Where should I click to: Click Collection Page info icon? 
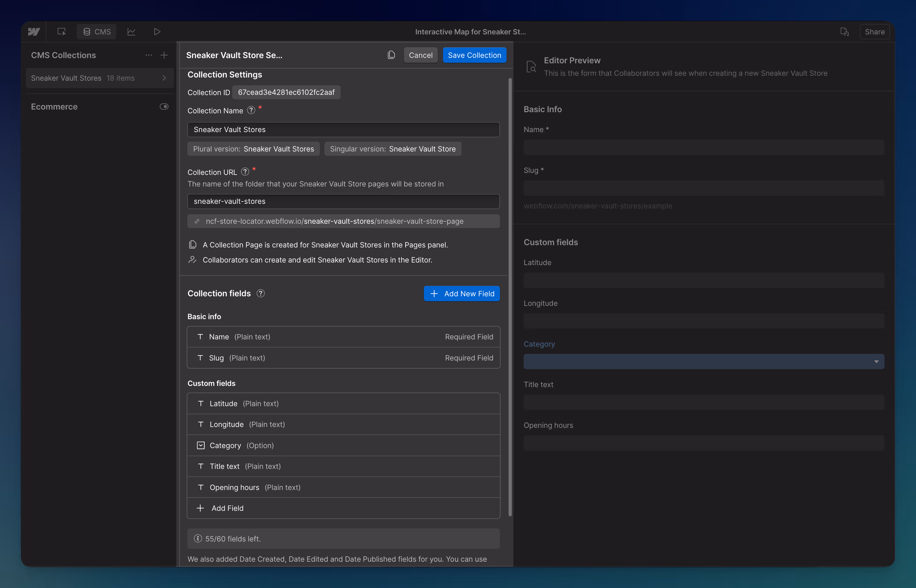coord(193,244)
